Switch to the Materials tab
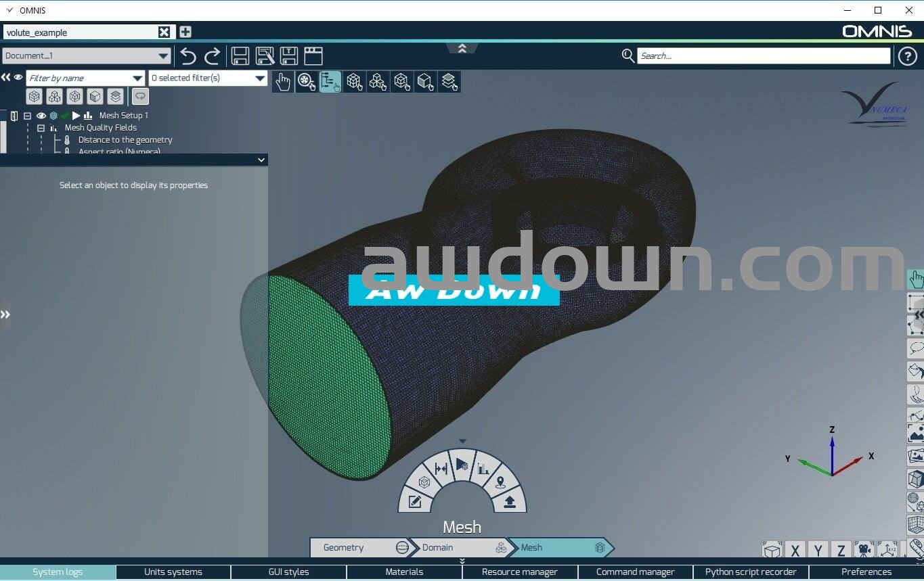The width and height of the screenshot is (924, 581). point(404,572)
